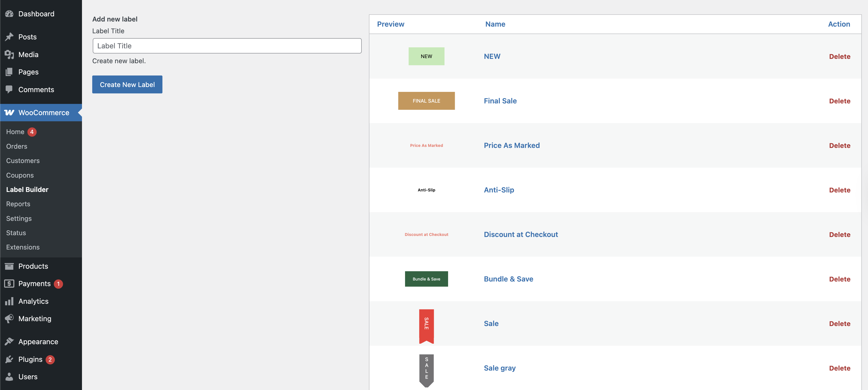Click the Home notification badge 4
The width and height of the screenshot is (868, 390).
tap(32, 132)
